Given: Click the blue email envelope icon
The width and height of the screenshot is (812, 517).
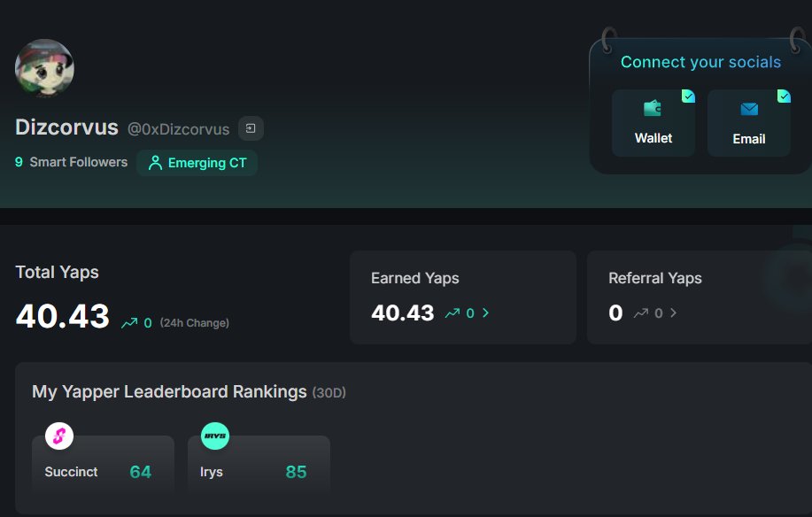Looking at the screenshot, I should (749, 109).
